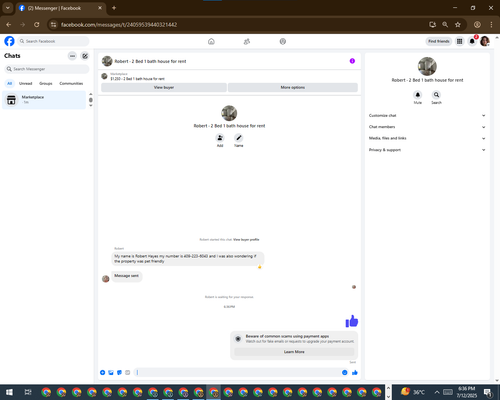Choose a GIF from composer icon
Screen dimensions: 500x400
click(127, 372)
